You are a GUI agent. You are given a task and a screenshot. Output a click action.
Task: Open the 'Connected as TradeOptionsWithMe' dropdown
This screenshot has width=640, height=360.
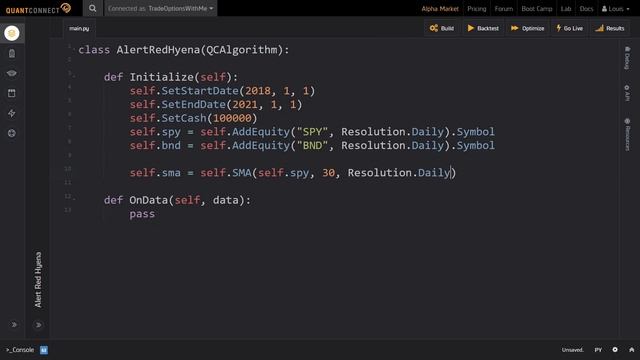click(x=160, y=8)
